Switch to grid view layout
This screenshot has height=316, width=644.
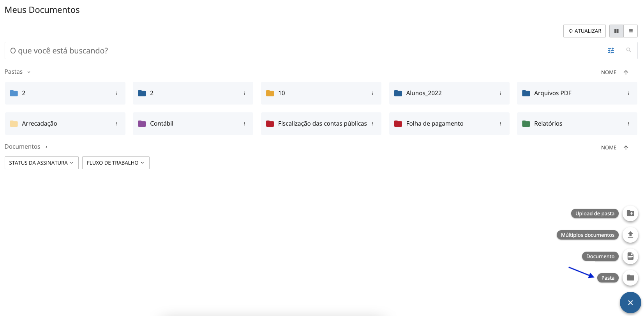click(616, 31)
